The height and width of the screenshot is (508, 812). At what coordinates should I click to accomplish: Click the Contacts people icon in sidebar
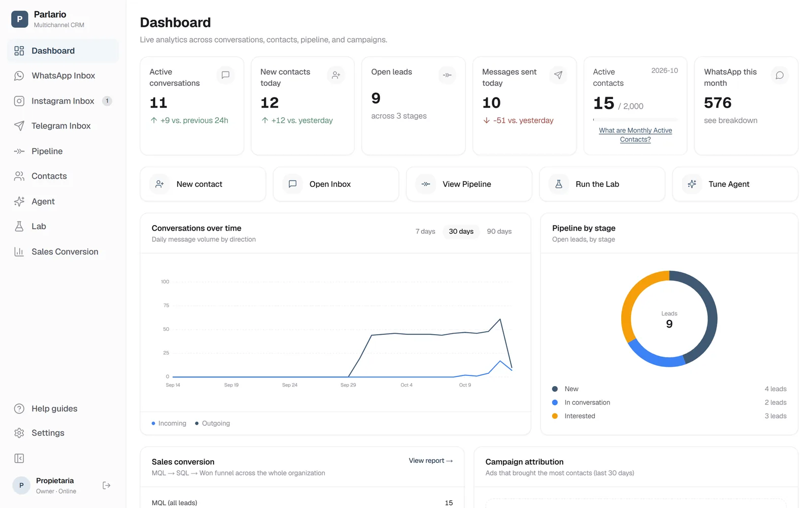click(19, 176)
